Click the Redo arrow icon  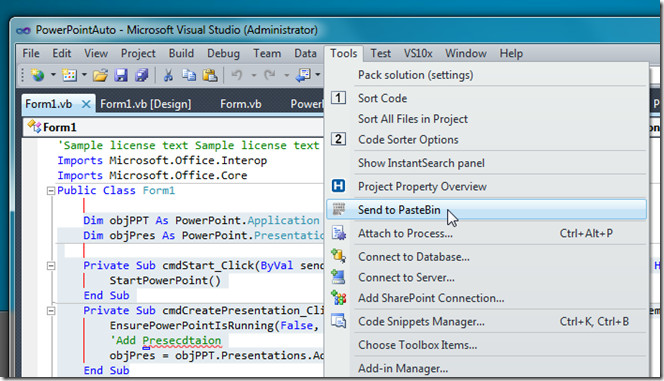[x=269, y=75]
